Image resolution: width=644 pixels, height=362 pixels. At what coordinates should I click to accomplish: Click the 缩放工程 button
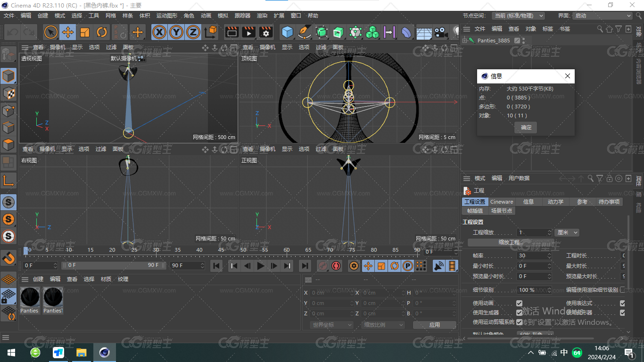pos(511,242)
